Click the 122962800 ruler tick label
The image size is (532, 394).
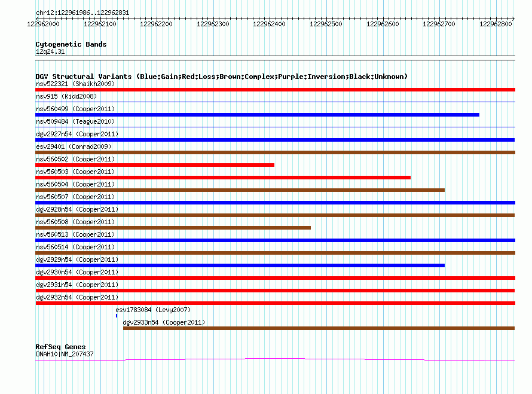[496, 24]
